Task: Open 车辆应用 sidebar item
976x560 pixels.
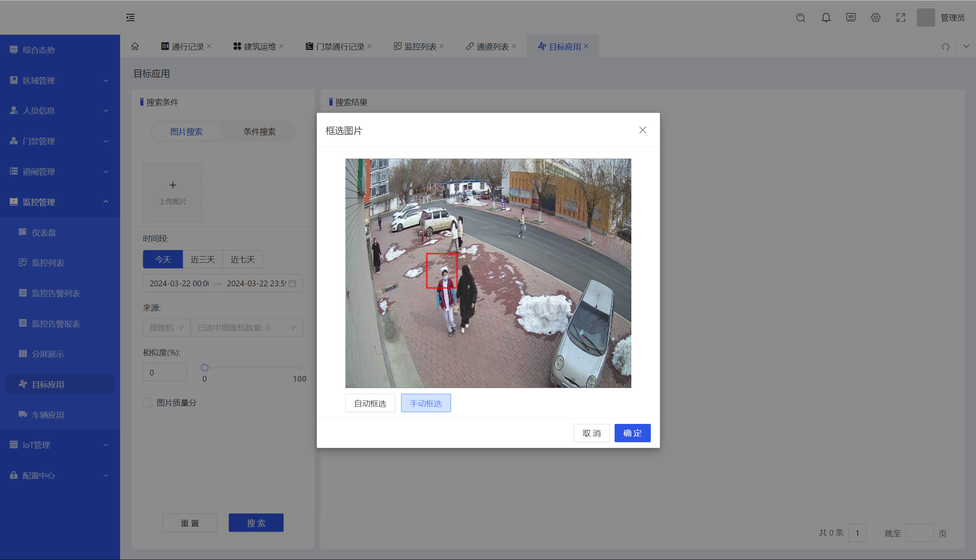Action: pyautogui.click(x=60, y=415)
